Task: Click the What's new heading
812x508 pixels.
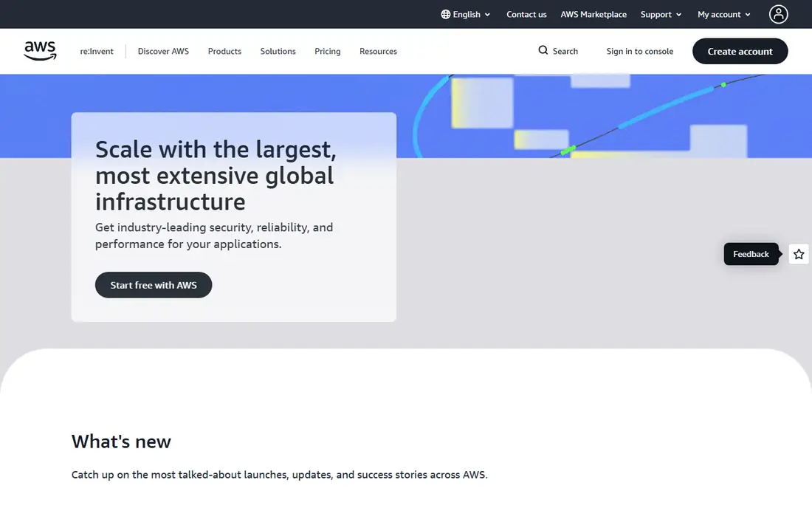Action: 121,442
